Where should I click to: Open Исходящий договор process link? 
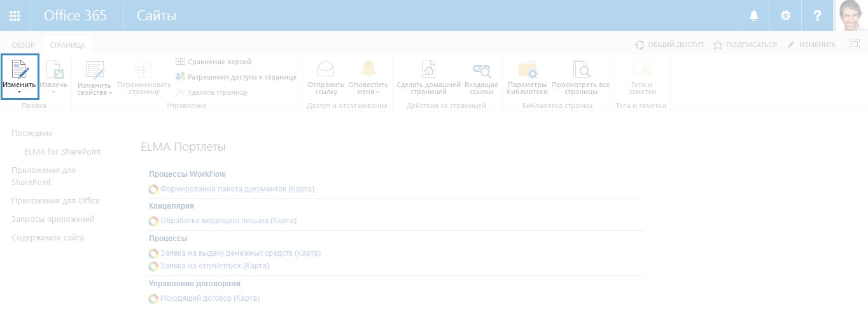(x=196, y=298)
